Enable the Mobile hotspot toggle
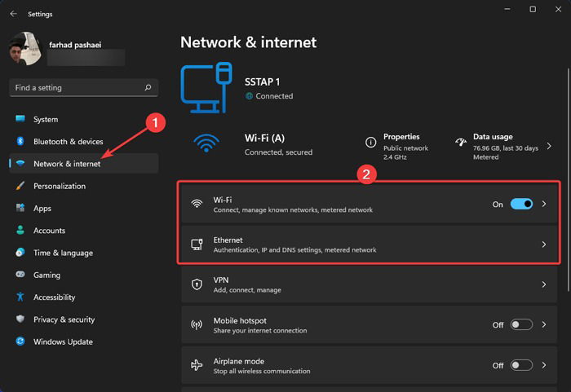The height and width of the screenshot is (392, 571). [521, 324]
